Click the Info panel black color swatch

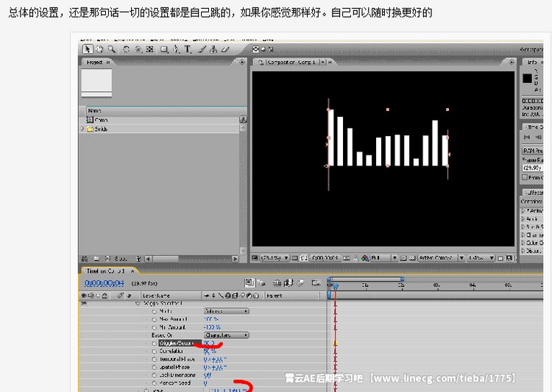tap(527, 79)
